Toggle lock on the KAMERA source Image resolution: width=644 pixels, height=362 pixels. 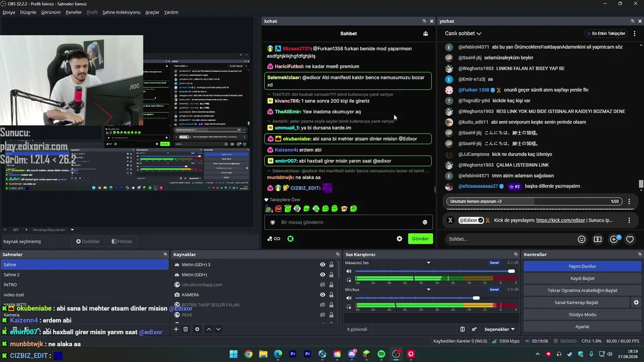(331, 295)
